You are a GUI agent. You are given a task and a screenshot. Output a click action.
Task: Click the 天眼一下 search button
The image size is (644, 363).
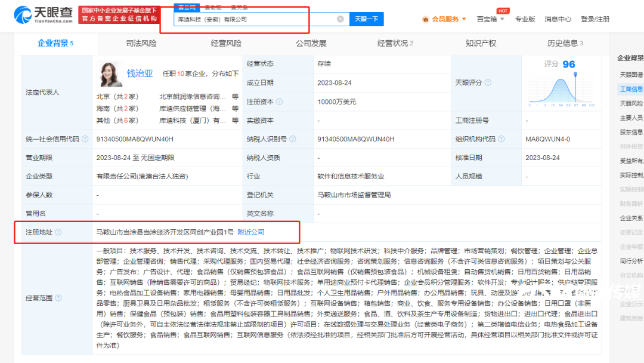point(366,19)
